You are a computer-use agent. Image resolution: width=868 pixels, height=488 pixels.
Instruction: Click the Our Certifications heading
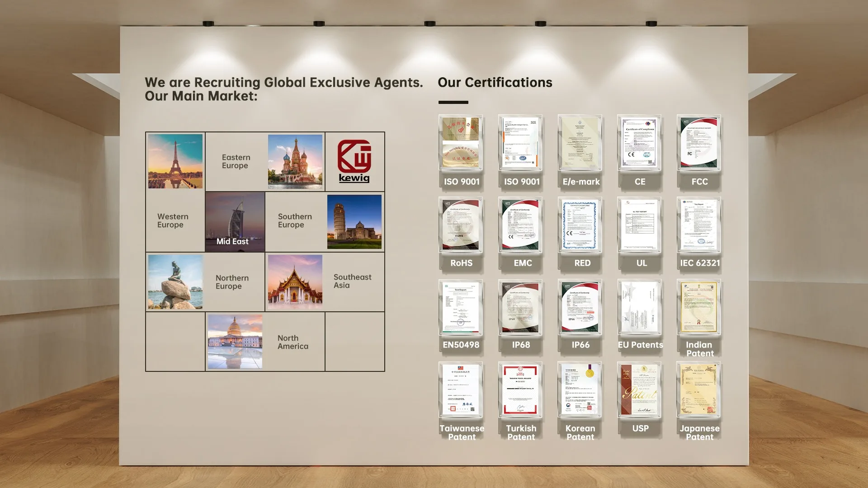point(495,83)
